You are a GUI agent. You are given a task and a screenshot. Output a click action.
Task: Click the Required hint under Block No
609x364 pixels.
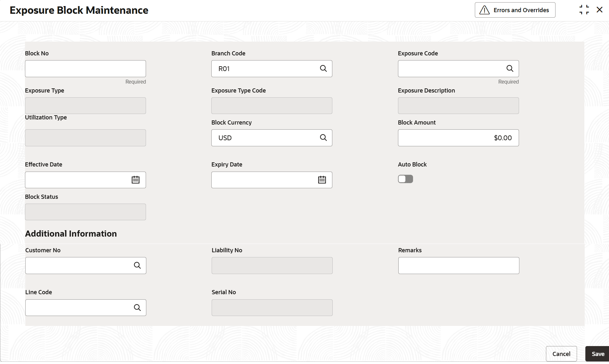coord(136,82)
